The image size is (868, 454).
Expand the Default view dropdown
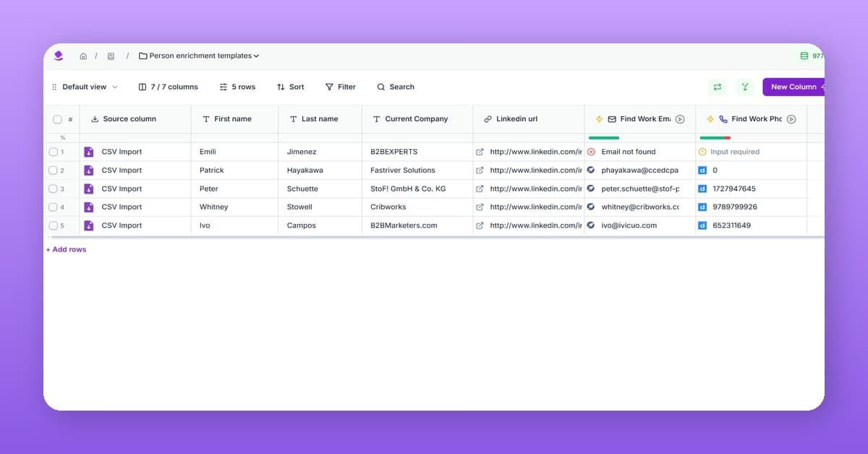click(85, 87)
